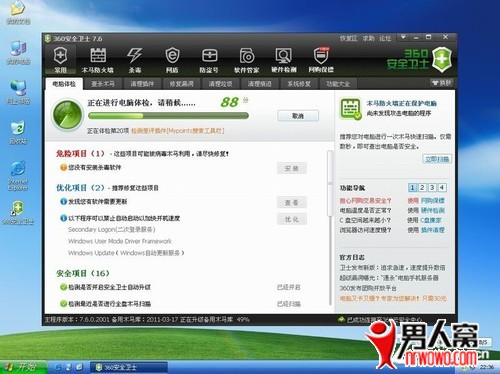This screenshot has width=500, height=374.
Task: Click the 立即扫描 scan now button
Action: [x=437, y=159]
